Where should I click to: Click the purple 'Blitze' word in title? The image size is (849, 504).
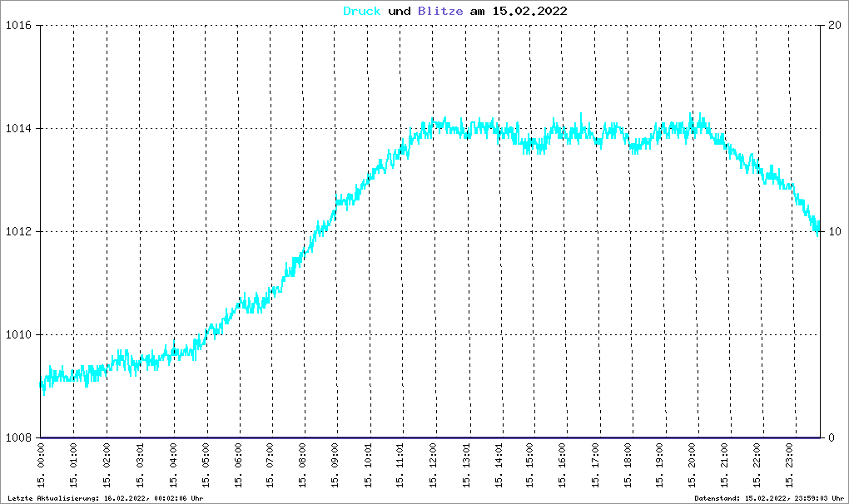440,12
